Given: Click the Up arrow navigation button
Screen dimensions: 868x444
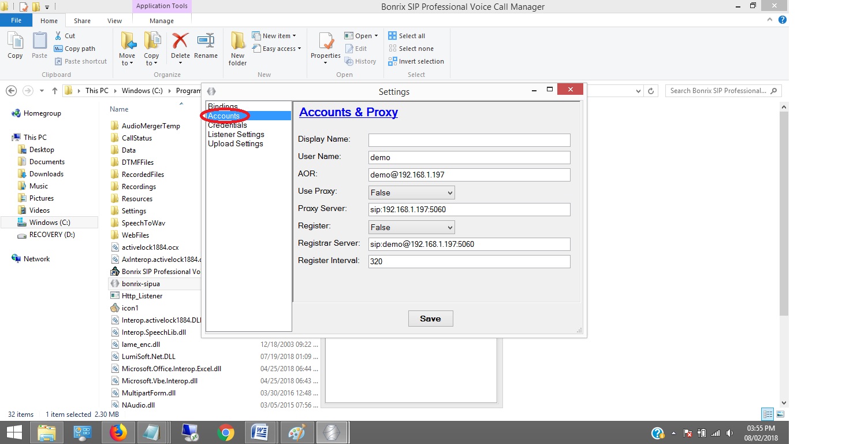Looking at the screenshot, I should [55, 91].
